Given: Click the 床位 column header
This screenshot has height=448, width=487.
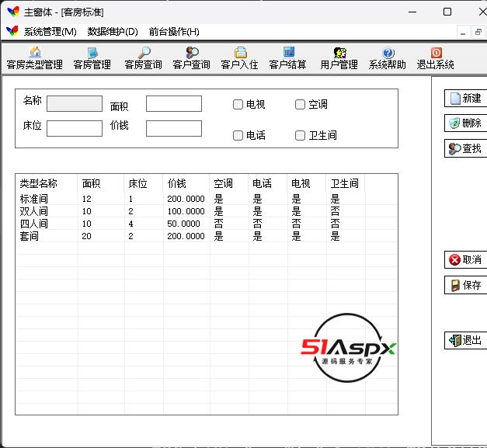Looking at the screenshot, I should (x=144, y=183).
